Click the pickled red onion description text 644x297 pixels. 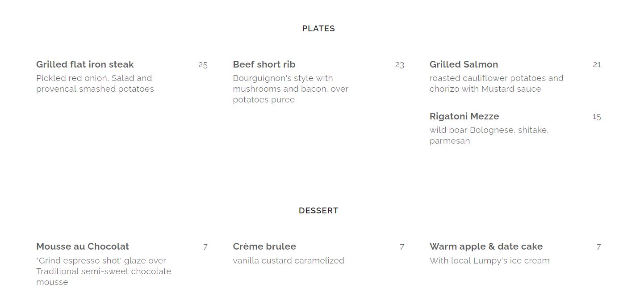pos(95,84)
